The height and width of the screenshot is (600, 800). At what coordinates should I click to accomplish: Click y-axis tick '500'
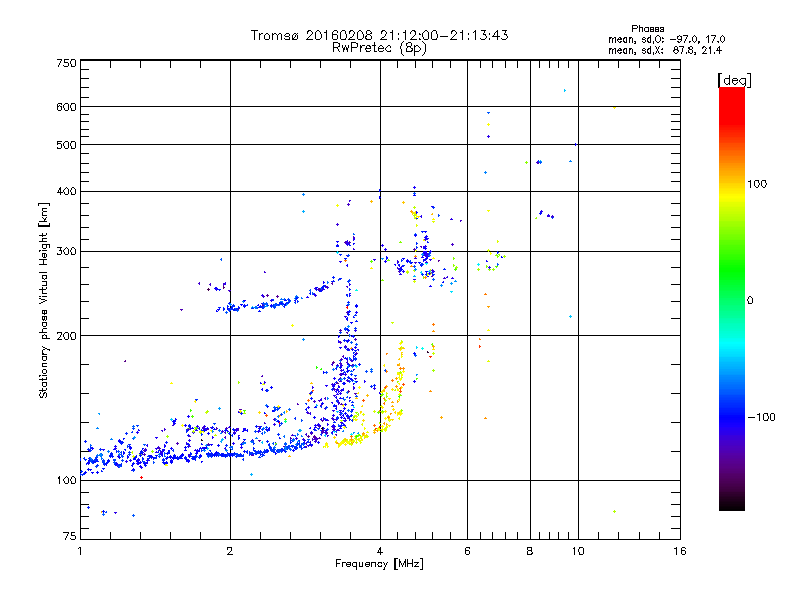click(x=66, y=145)
